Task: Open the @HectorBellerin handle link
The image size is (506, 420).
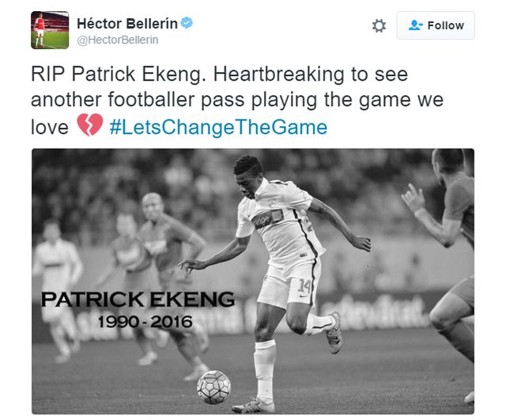Action: (x=118, y=40)
